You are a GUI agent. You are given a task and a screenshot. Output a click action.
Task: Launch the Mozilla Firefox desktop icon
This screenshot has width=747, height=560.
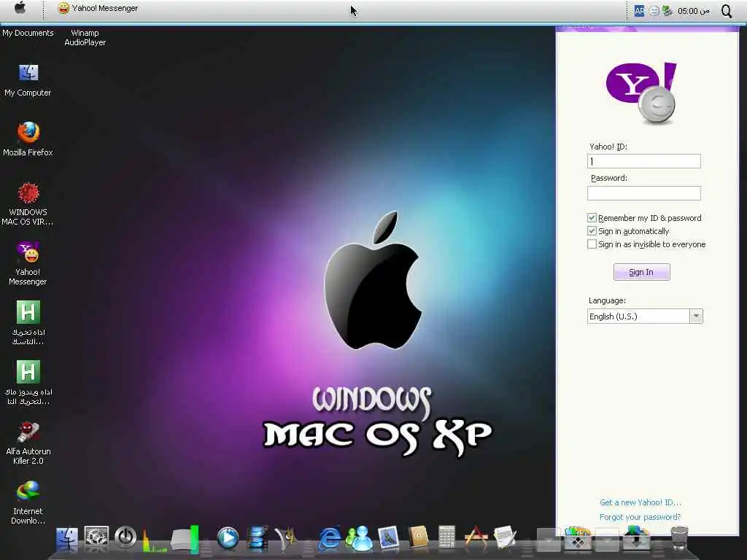(x=28, y=139)
